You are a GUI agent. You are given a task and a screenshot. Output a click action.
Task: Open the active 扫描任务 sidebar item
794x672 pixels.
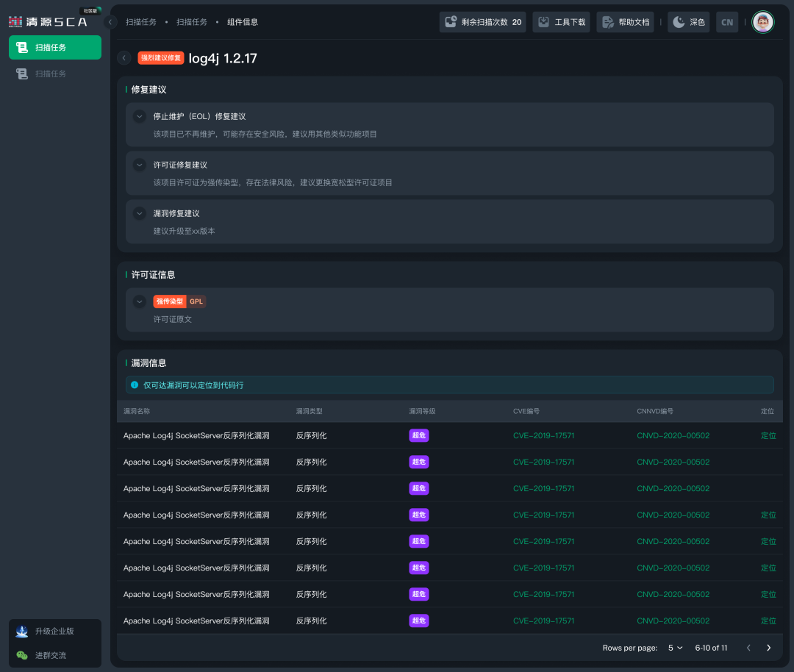pos(54,48)
